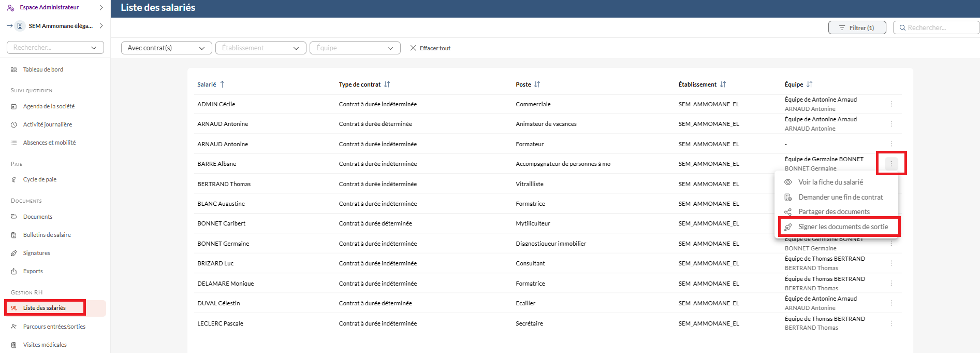Choose Voir la fiche du salarié
980x353 pixels.
click(830, 182)
